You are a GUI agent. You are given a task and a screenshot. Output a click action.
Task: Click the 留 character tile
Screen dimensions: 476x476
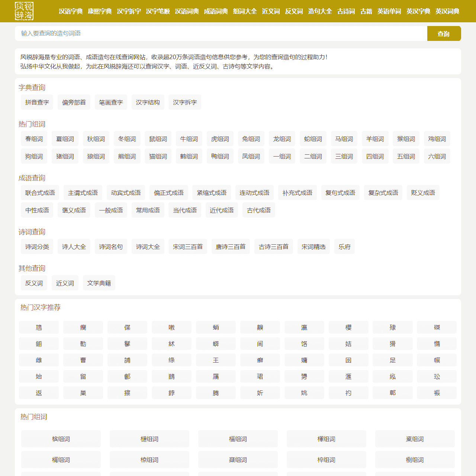pyautogui.click(x=83, y=376)
